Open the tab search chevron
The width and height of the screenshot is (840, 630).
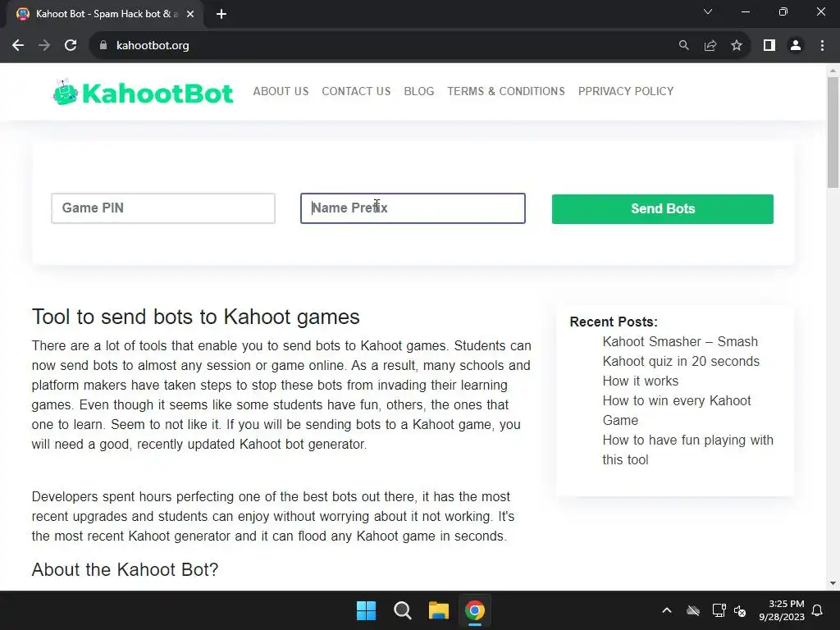click(708, 11)
